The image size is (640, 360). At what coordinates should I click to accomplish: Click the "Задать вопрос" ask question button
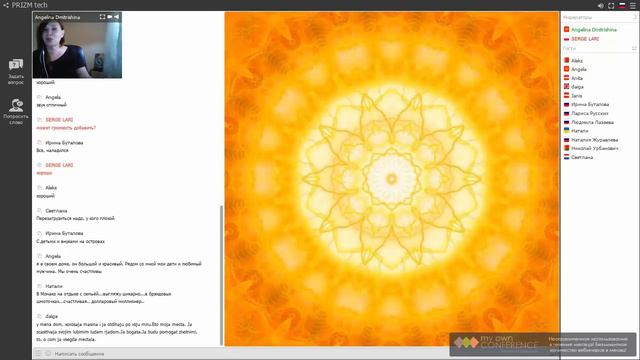(16, 71)
